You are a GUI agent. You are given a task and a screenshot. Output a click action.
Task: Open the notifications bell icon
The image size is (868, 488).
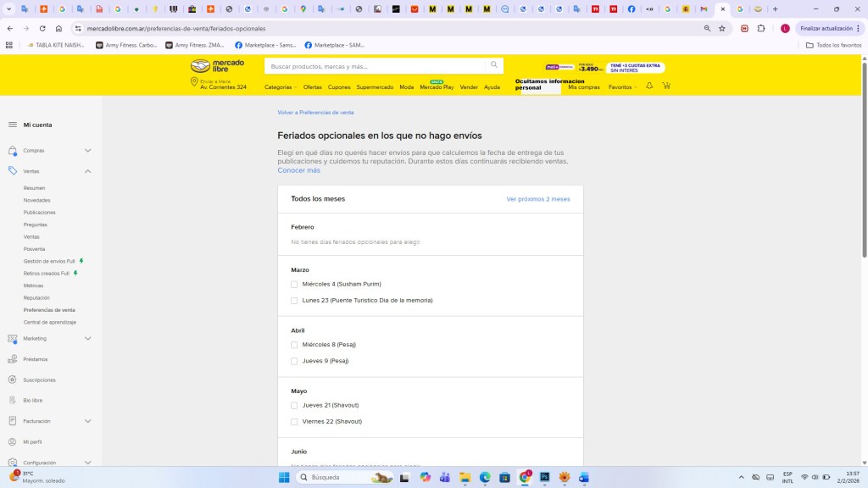[649, 86]
